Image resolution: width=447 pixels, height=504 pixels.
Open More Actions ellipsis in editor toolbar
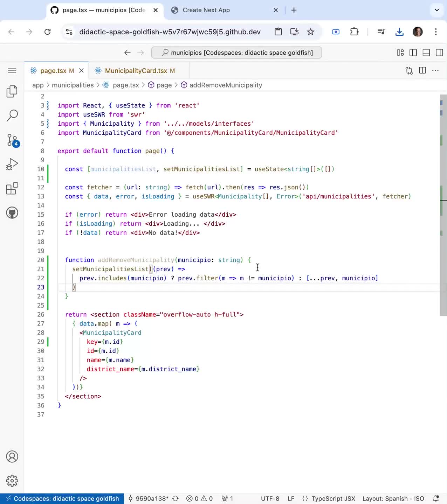tap(435, 71)
